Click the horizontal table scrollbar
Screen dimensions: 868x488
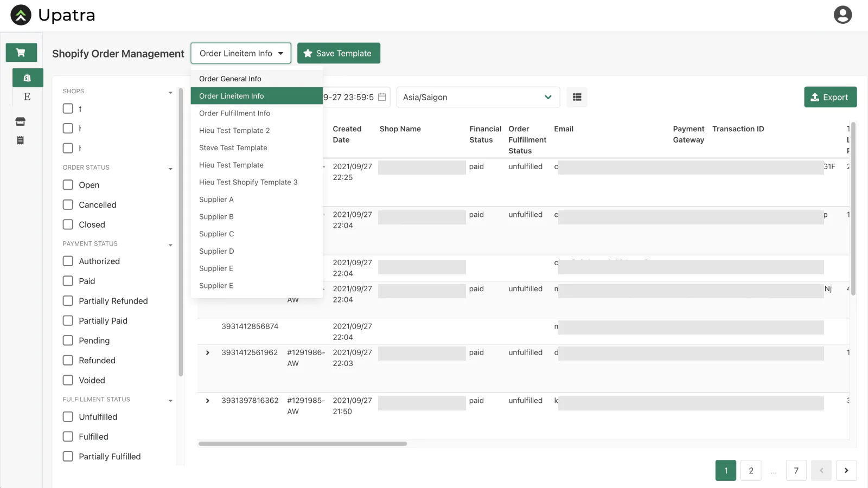pyautogui.click(x=303, y=444)
